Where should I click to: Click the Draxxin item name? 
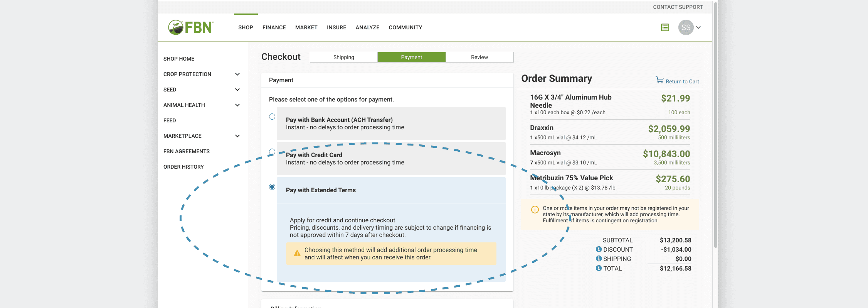542,128
